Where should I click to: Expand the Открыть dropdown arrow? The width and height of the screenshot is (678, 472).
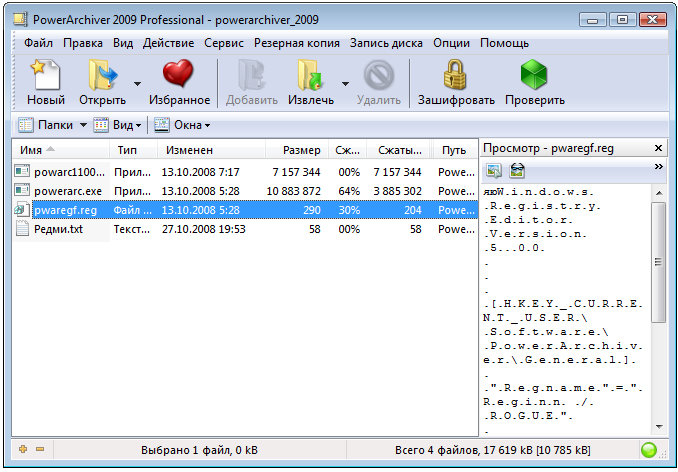[137, 83]
